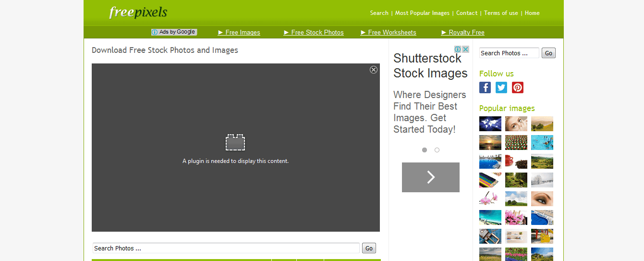Click 'Where Designers Find Their Best Images' ad text
Image resolution: width=644 pixels, height=261 pixels.
point(430,112)
